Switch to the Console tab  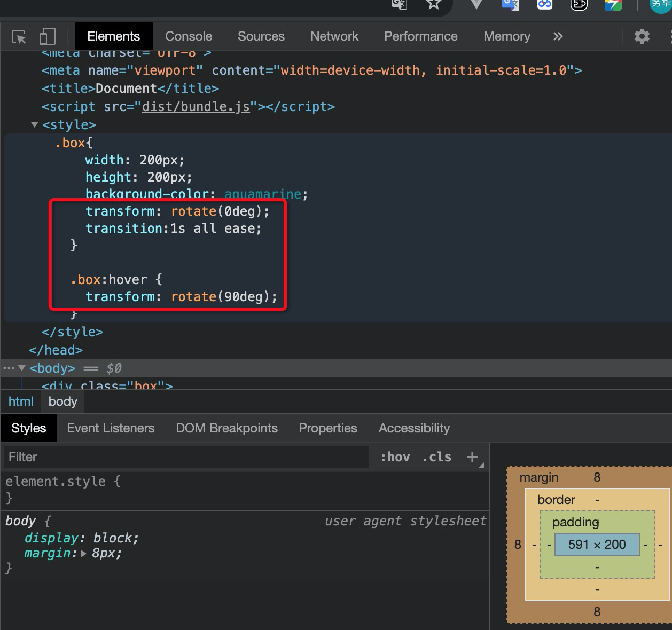[189, 37]
